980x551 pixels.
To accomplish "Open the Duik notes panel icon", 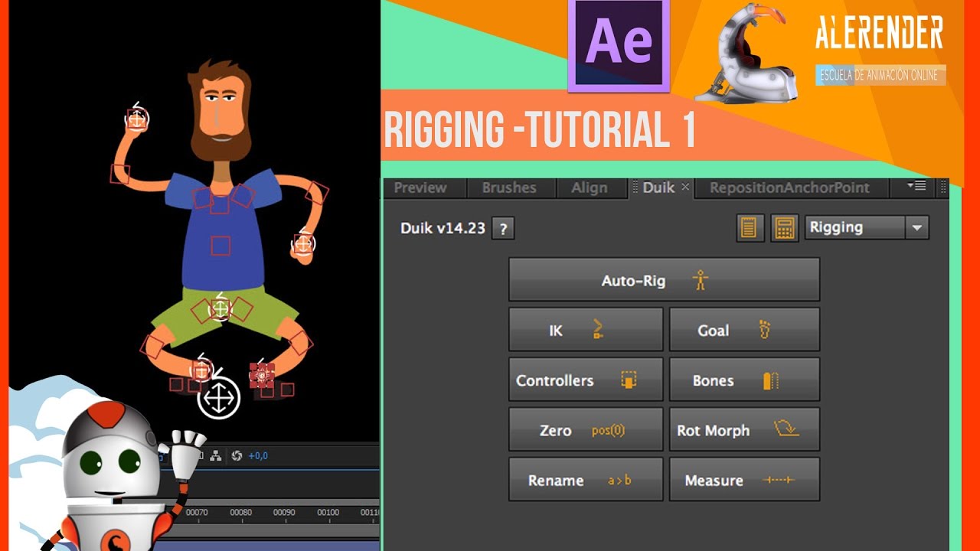I will click(x=749, y=227).
